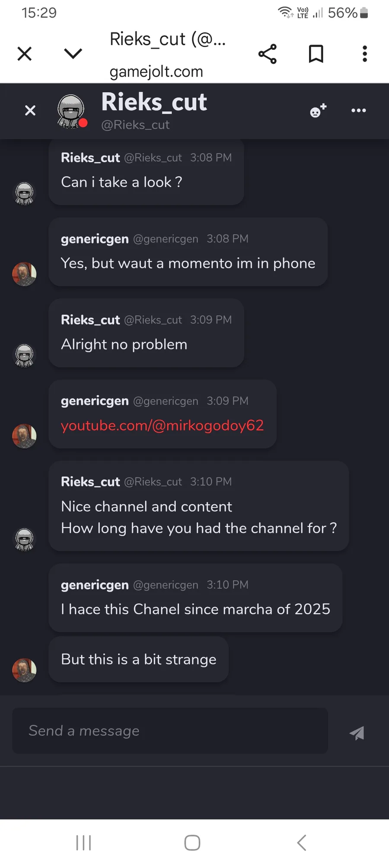Open the browser three-dot menu
Image resolution: width=389 pixels, height=868 pixels.
(x=365, y=54)
